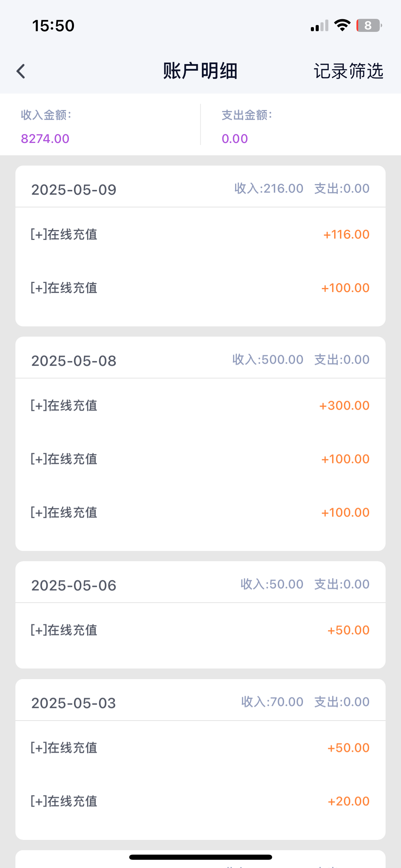This screenshot has width=401, height=868.
Task: Expand the 2025-05-06 date header
Action: point(74,585)
